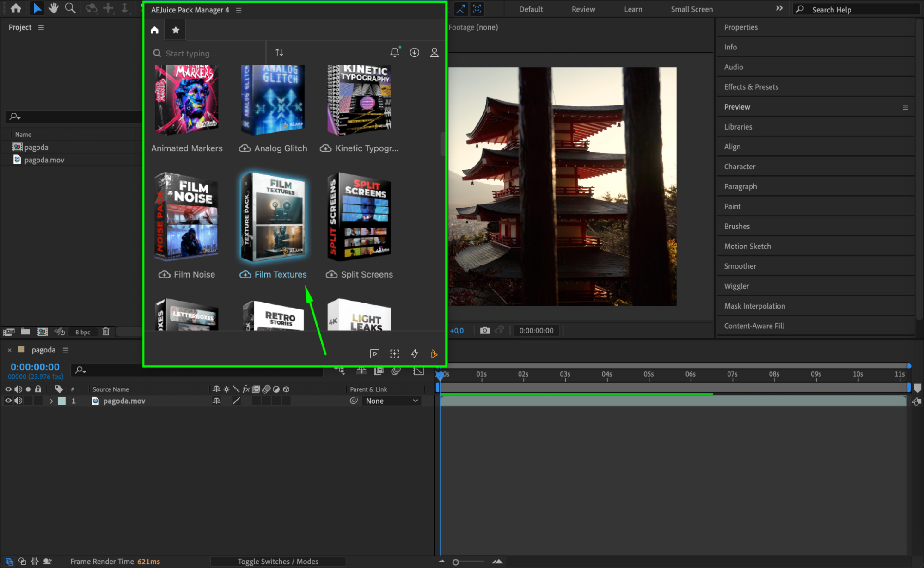Screen dimensions: 924x568
Task: Open AEJuice user account icon
Action: tap(434, 53)
